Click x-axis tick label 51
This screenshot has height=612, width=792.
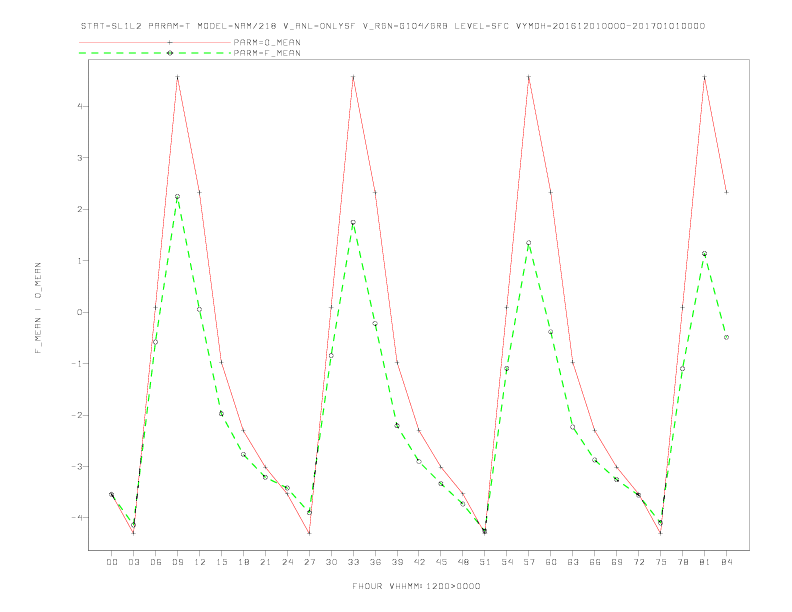pos(485,562)
